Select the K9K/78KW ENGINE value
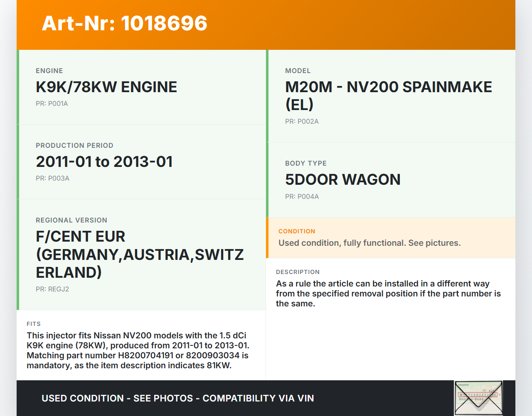532x416 pixels. pyautogui.click(x=106, y=87)
